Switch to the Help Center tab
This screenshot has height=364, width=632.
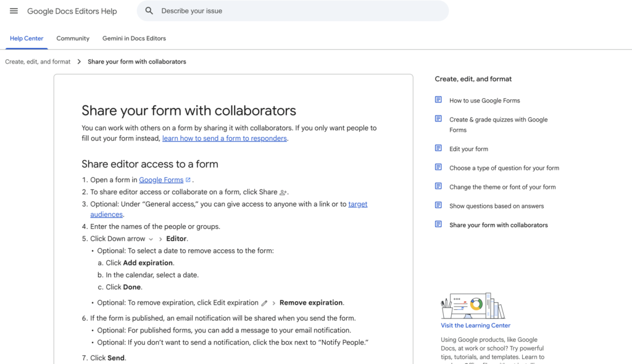pyautogui.click(x=27, y=38)
